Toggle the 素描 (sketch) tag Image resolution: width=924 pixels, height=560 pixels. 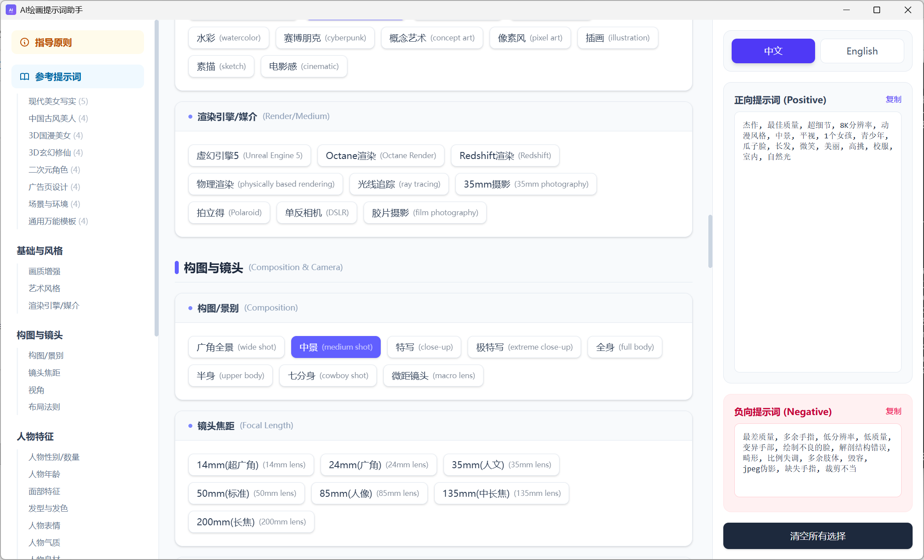pos(221,66)
